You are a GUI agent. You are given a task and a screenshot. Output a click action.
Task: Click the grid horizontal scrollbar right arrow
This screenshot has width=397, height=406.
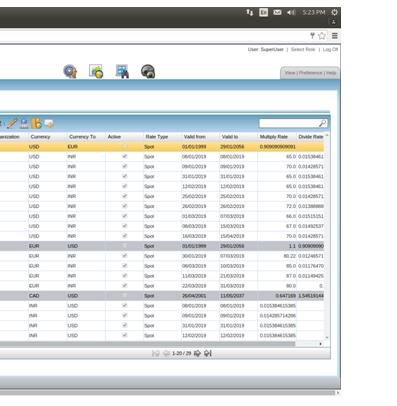pyautogui.click(x=321, y=344)
